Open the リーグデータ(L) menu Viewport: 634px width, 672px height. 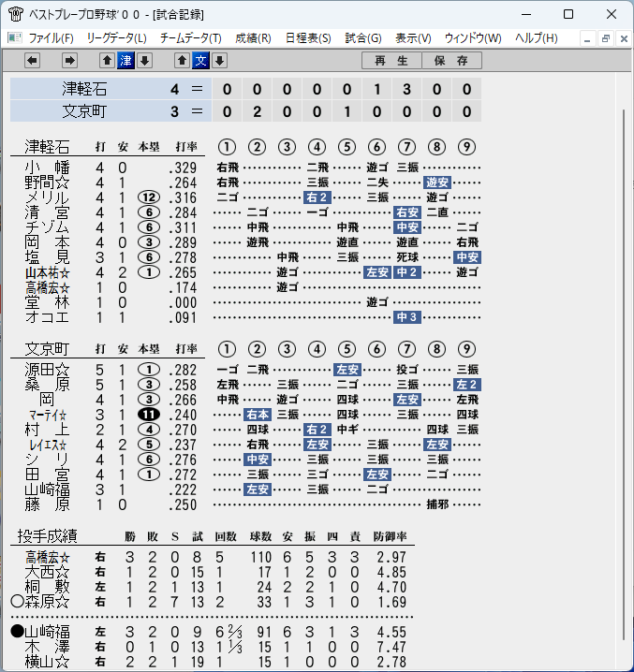[x=116, y=38]
